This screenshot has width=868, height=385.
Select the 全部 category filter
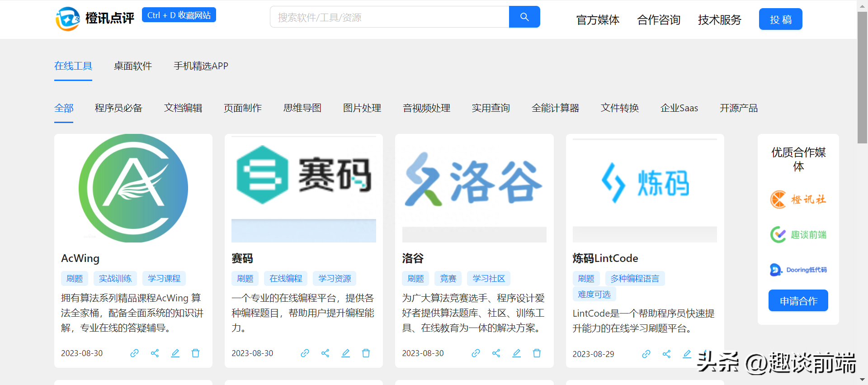pos(64,108)
